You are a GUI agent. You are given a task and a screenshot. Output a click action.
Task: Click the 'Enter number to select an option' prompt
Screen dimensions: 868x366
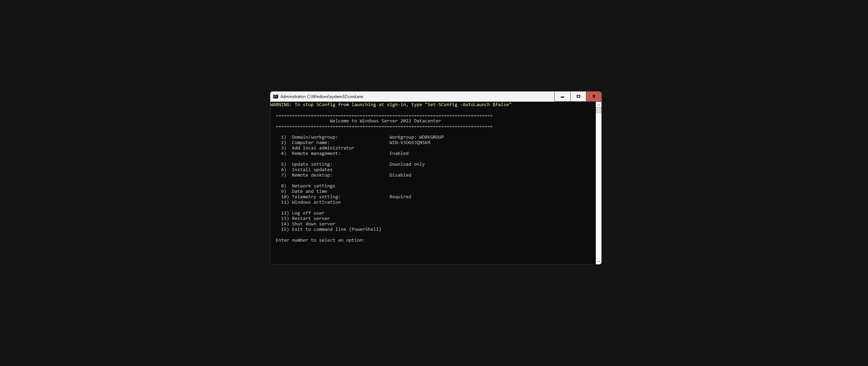320,240
